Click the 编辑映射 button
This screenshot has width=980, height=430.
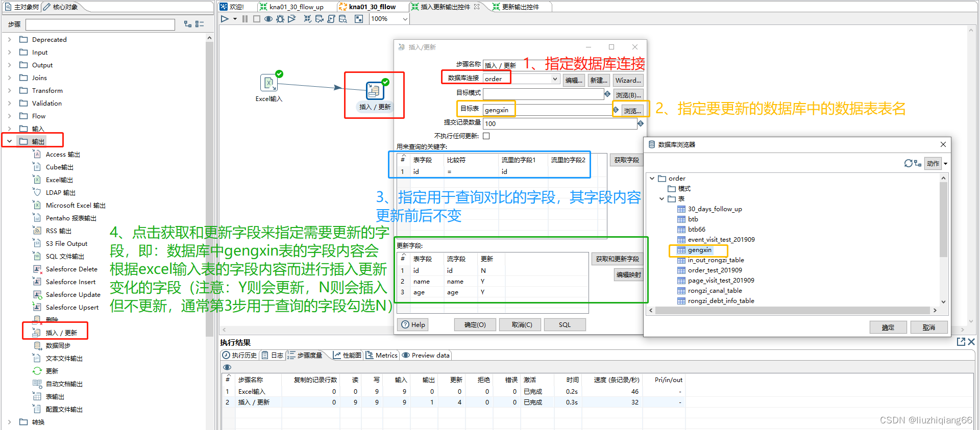coord(628,274)
